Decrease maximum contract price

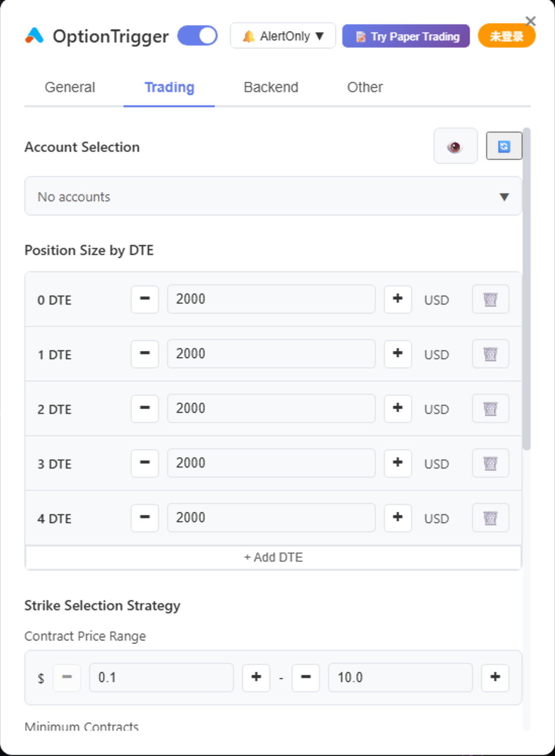(x=306, y=678)
